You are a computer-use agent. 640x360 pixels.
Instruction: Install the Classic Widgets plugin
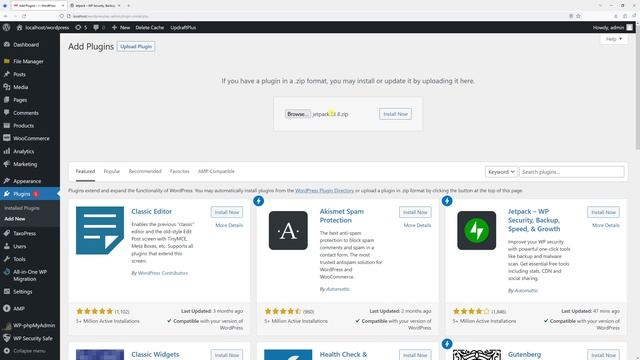[227, 355]
